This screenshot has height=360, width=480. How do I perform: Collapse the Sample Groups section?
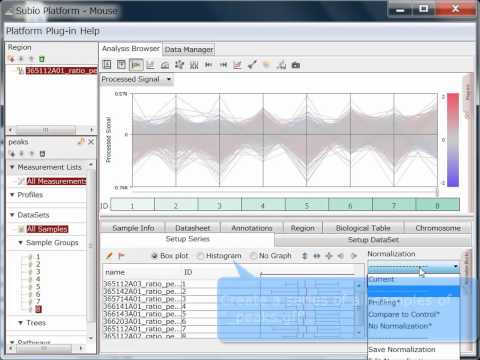(21, 243)
